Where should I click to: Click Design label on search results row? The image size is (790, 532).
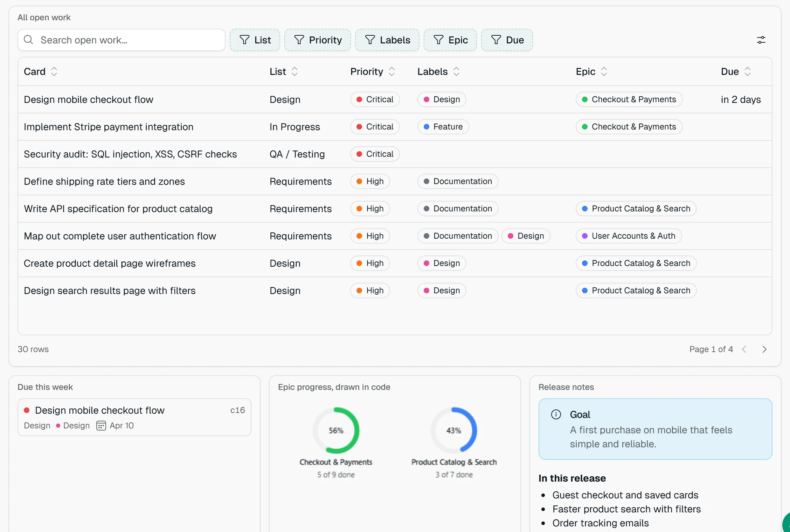click(442, 290)
